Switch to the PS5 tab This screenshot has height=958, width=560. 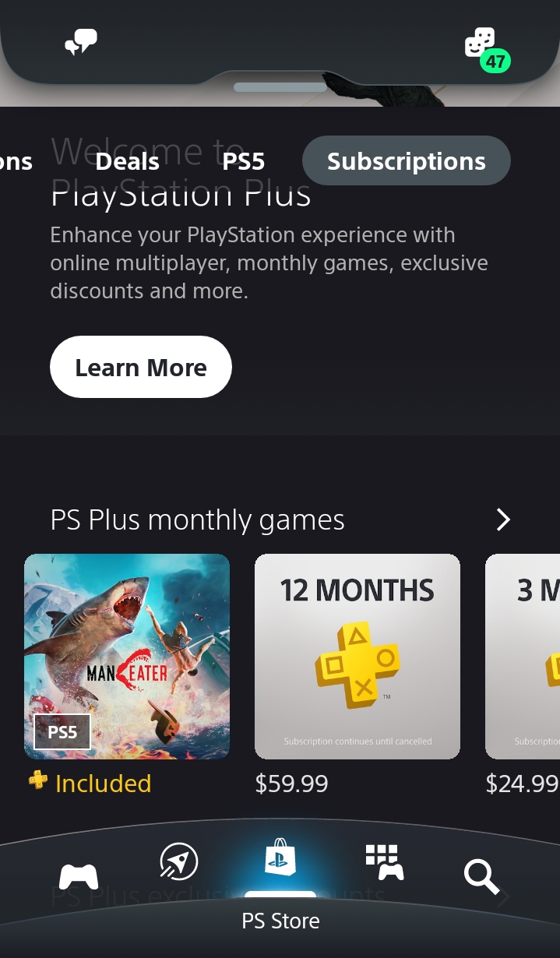(244, 161)
